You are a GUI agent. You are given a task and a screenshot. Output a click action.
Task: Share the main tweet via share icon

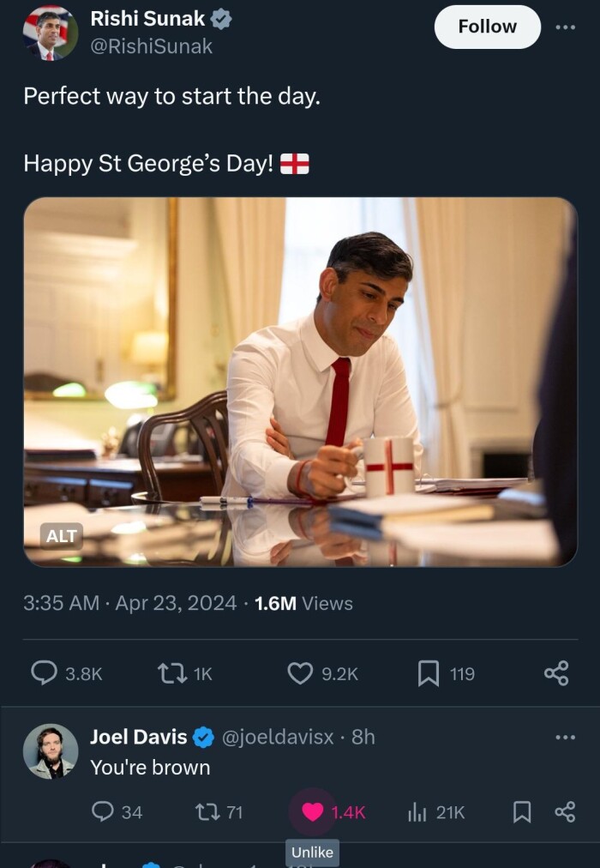(556, 674)
